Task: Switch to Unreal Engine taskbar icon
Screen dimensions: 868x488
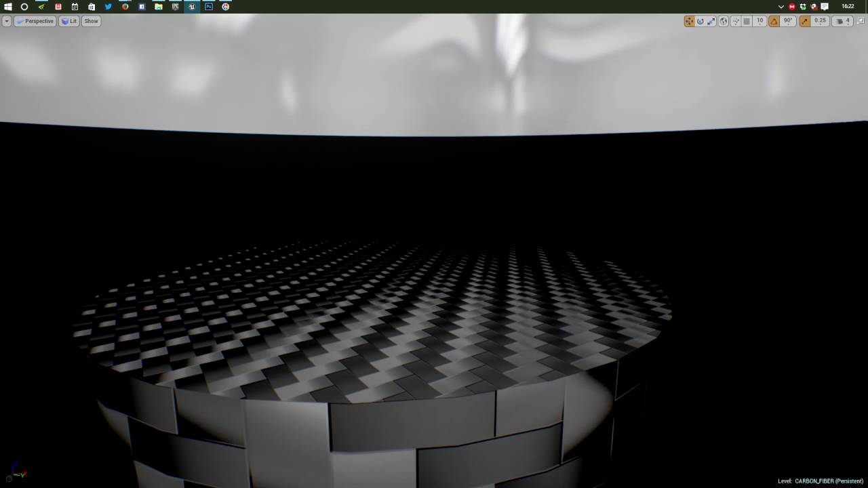Action: [x=192, y=7]
